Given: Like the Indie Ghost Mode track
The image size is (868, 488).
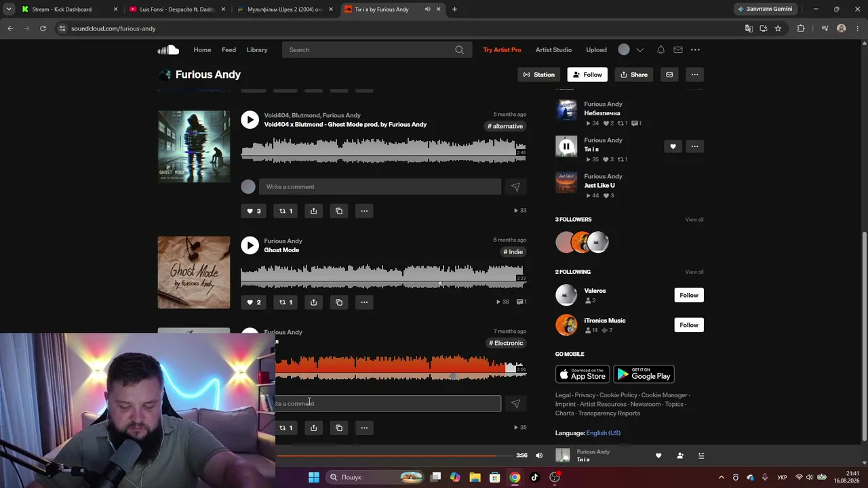Looking at the screenshot, I should (253, 302).
